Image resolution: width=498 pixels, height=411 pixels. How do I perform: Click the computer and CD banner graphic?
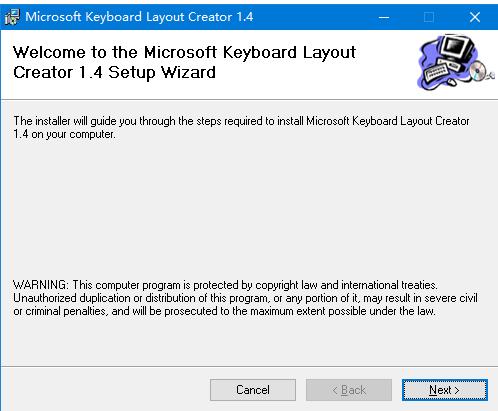pyautogui.click(x=455, y=62)
